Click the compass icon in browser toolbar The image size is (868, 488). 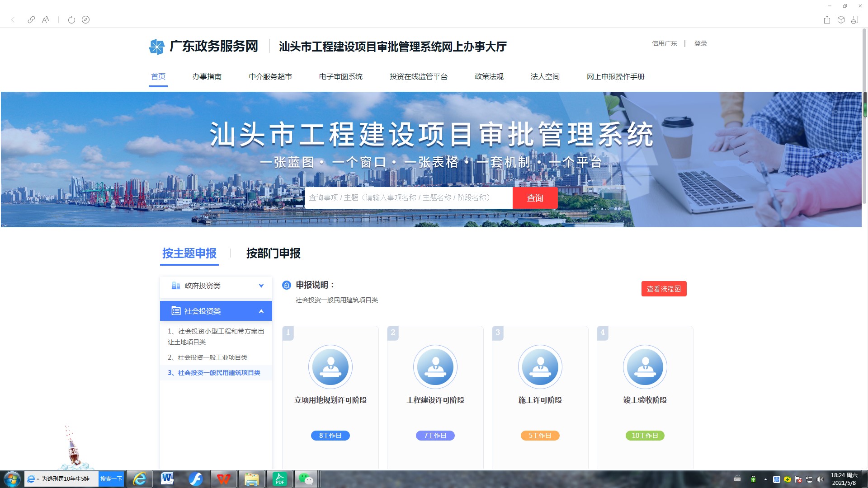coord(85,20)
